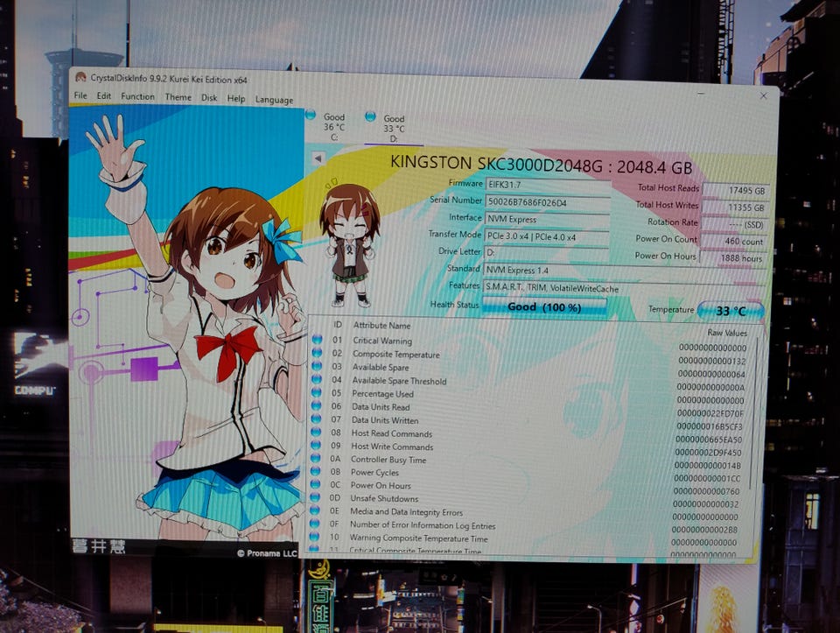This screenshot has height=633, width=840.
Task: Click the CrystalDiskInfo title bar app icon
Action: [x=80, y=77]
